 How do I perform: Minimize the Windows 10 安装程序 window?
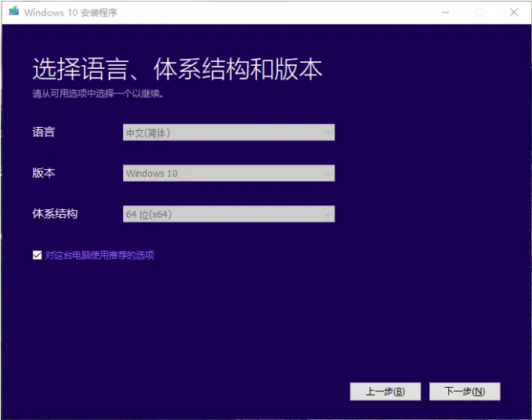pos(445,13)
